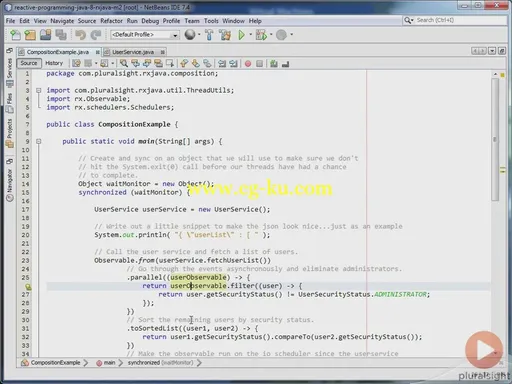Screen dimensions: 512x384
Task: Open dropdown arrow beside editor Forward icon
Action: 112,63
